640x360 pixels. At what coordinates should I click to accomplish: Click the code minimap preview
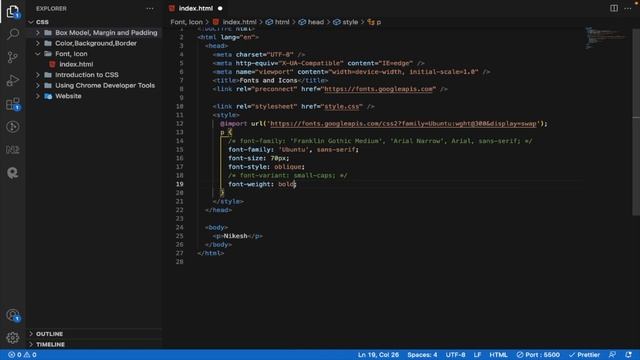606,38
